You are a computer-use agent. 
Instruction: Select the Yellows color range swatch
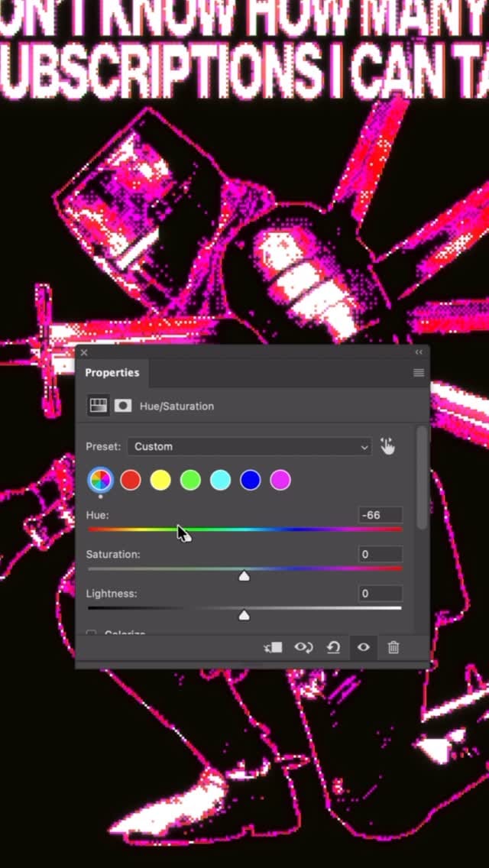[160, 480]
